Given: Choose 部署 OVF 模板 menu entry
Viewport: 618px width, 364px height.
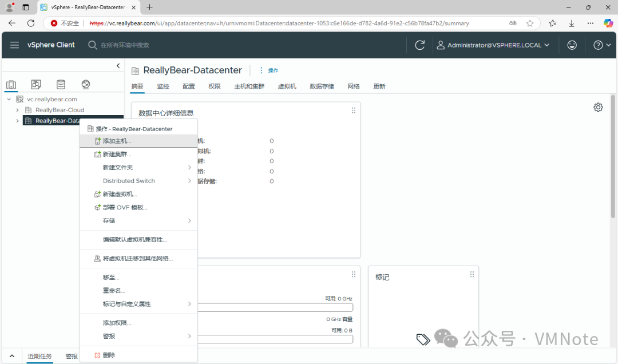Looking at the screenshot, I should point(138,207).
